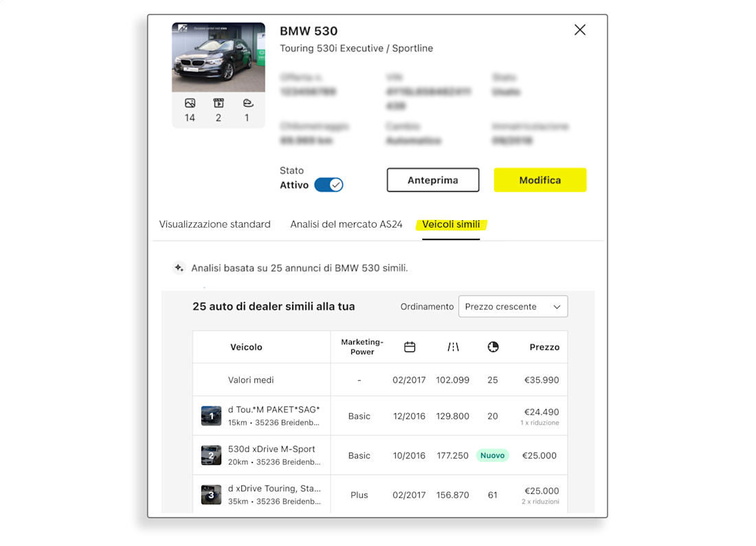Click the Plus marketing power cell

359,495
